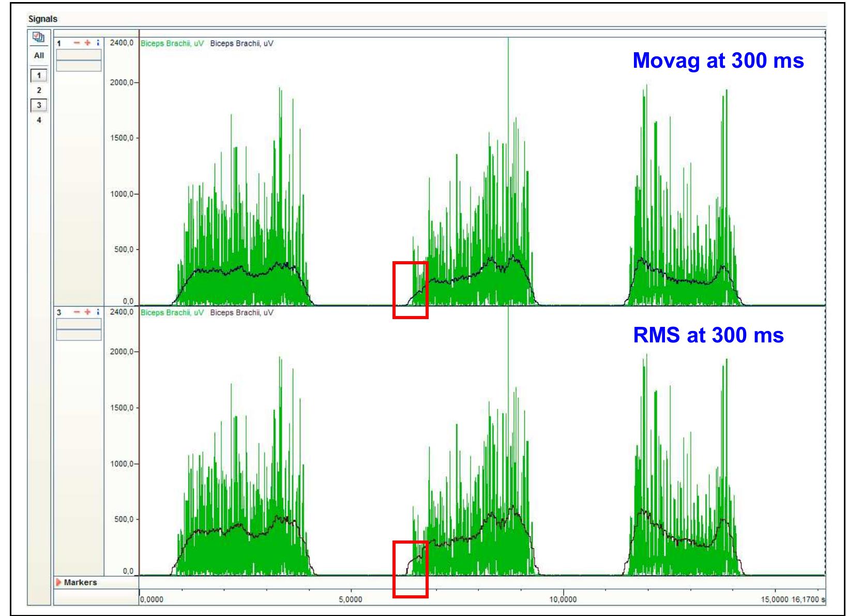Open channel 1 info icon

97,43
